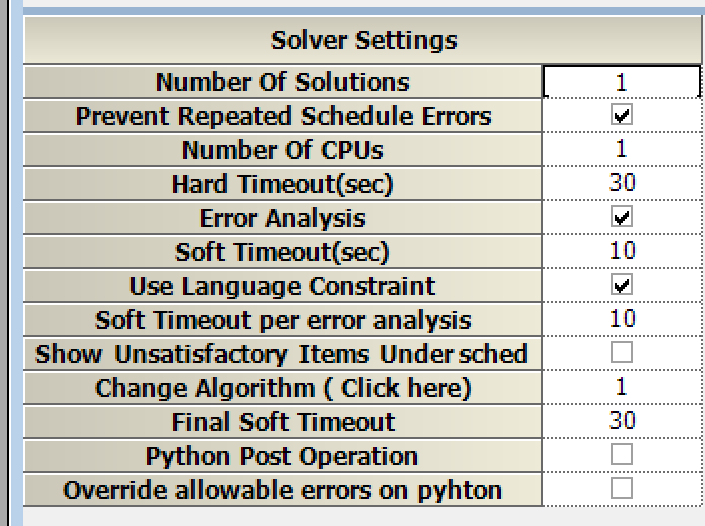This screenshot has height=526, width=705.
Task: Check Show Unsatisfactory Items Under sched box
Action: (x=622, y=352)
